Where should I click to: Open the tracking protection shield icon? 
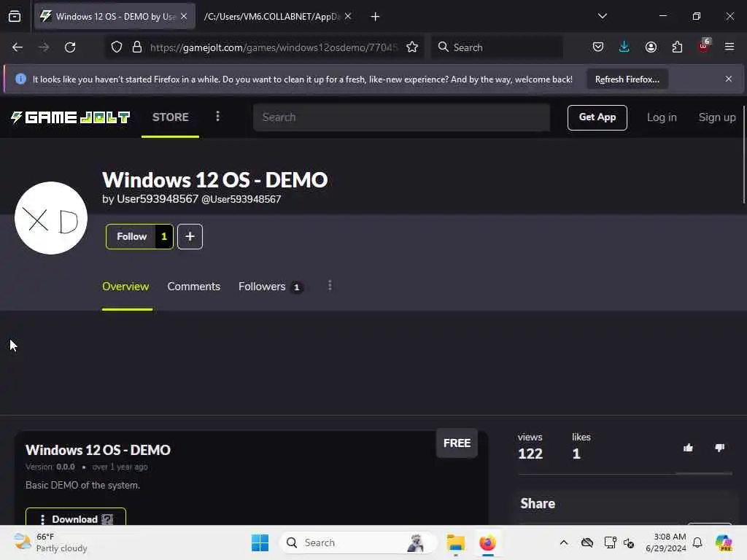(x=117, y=47)
